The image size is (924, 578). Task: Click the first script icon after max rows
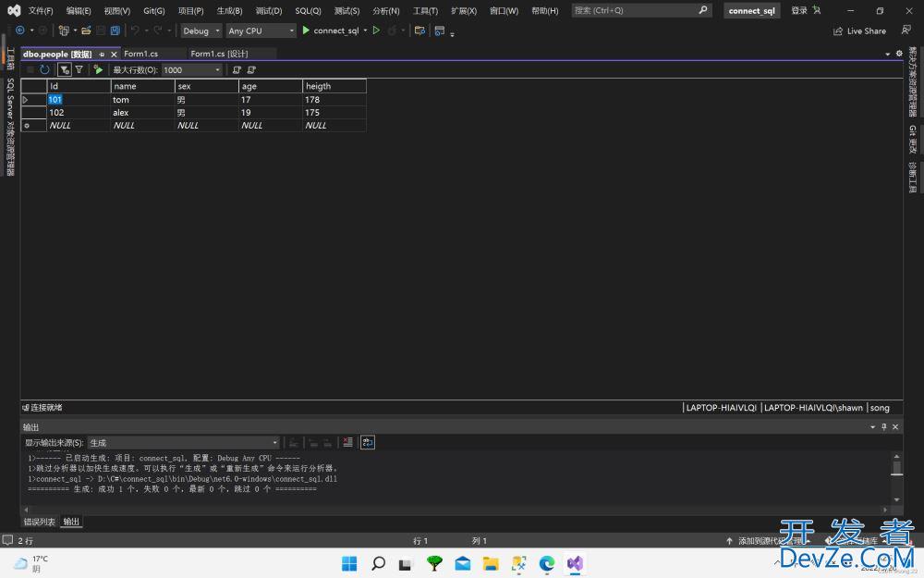(237, 69)
